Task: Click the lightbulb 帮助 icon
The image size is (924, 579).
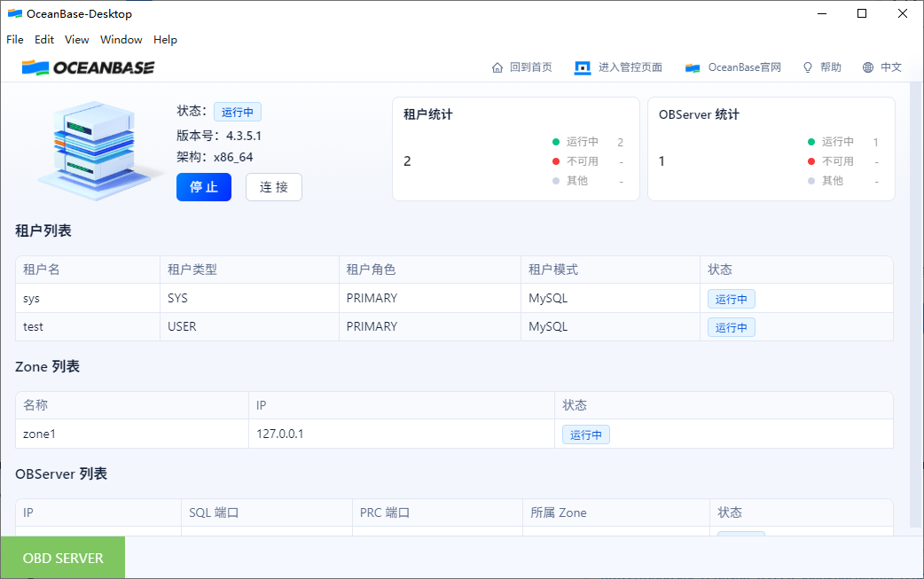Action: pos(808,67)
